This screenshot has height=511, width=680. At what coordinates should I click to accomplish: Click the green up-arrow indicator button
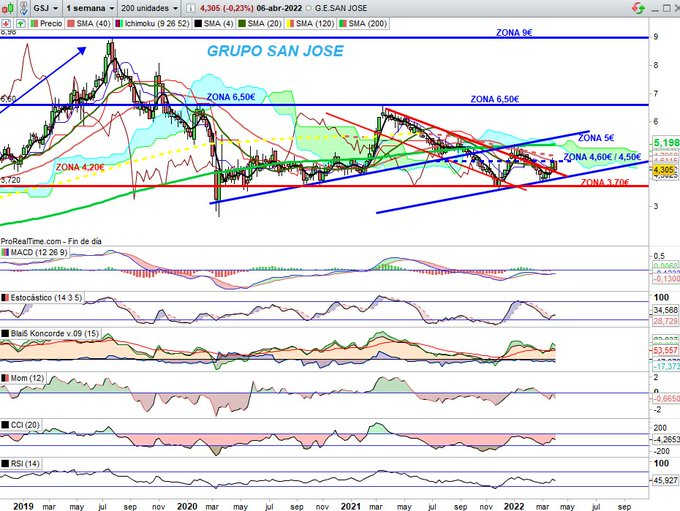pyautogui.click(x=20, y=24)
